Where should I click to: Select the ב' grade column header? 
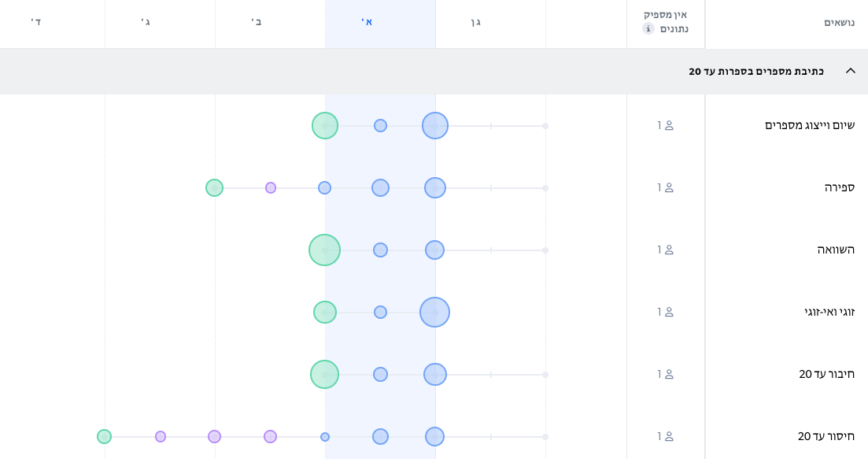(x=257, y=22)
